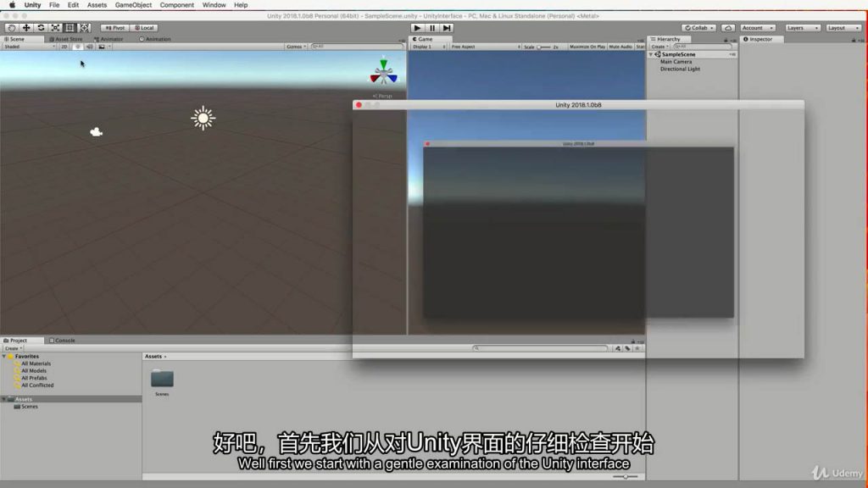
Task: Select All Materials favorite
Action: pos(36,363)
